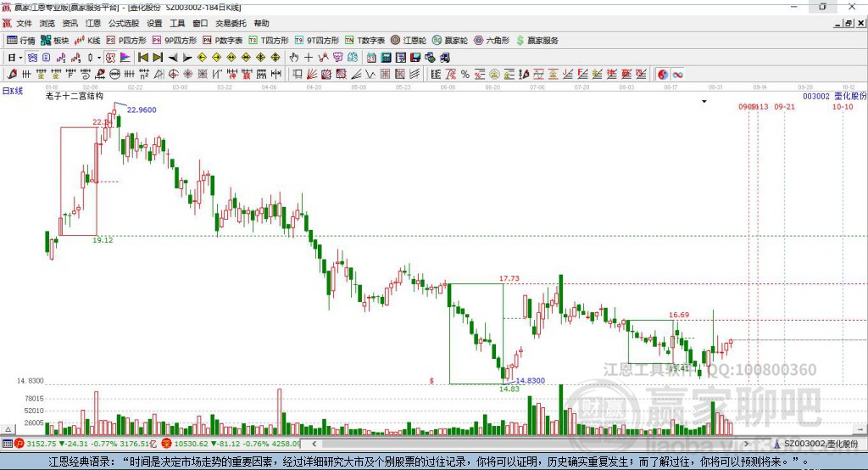Image resolution: width=868 pixels, height=470 pixels.
Task: Open the 设置 menu
Action: [x=154, y=23]
